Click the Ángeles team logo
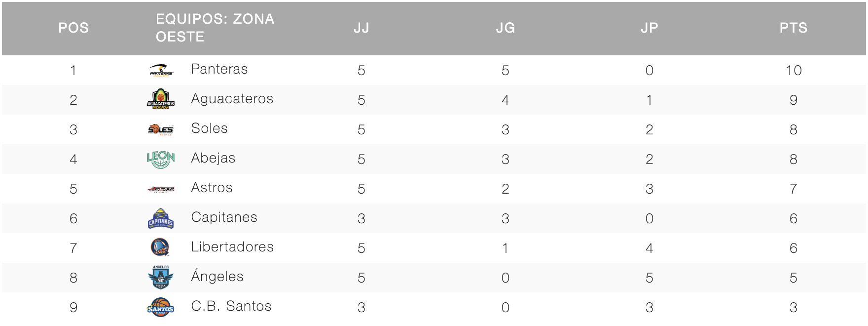This screenshot has width=868, height=326. [161, 277]
